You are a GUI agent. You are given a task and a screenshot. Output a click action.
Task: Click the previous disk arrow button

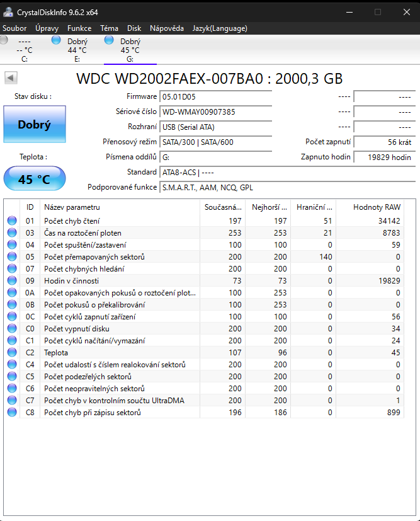click(11, 78)
